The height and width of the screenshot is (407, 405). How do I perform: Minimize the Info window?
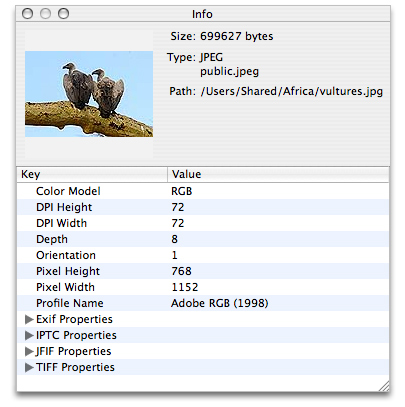click(45, 14)
